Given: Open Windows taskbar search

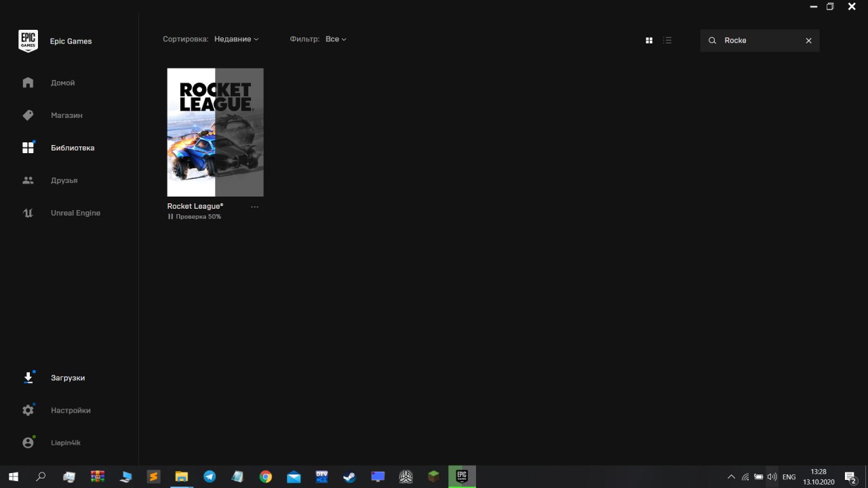Looking at the screenshot, I should click(41, 476).
